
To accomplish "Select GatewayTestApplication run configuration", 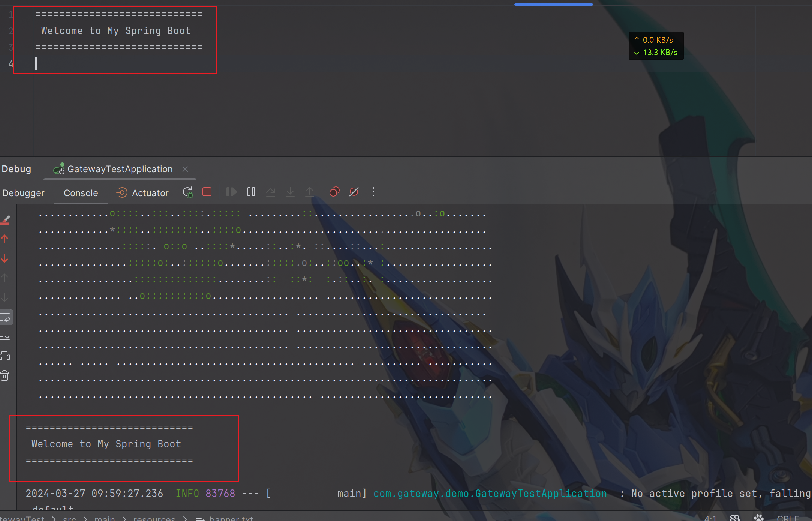I will pyautogui.click(x=118, y=169).
